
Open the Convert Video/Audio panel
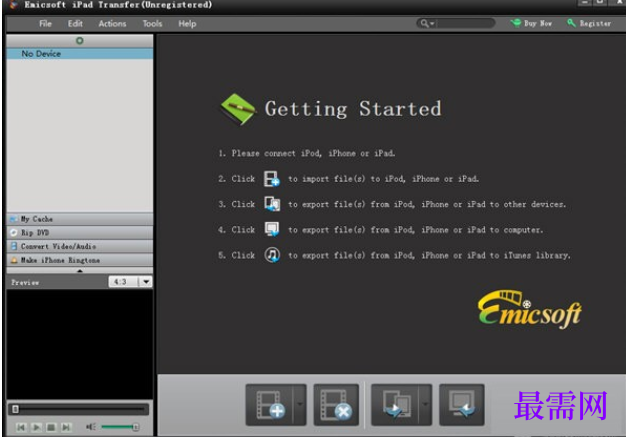(79, 246)
